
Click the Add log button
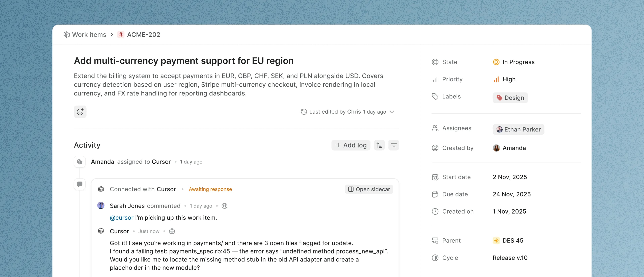click(x=351, y=145)
